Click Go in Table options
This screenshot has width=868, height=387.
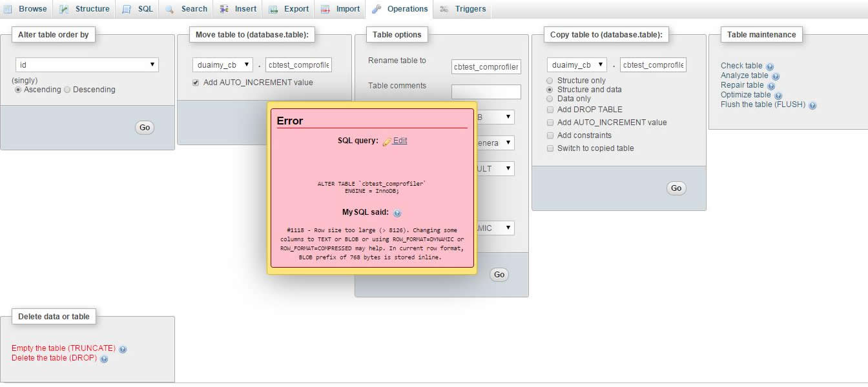pyautogui.click(x=499, y=275)
